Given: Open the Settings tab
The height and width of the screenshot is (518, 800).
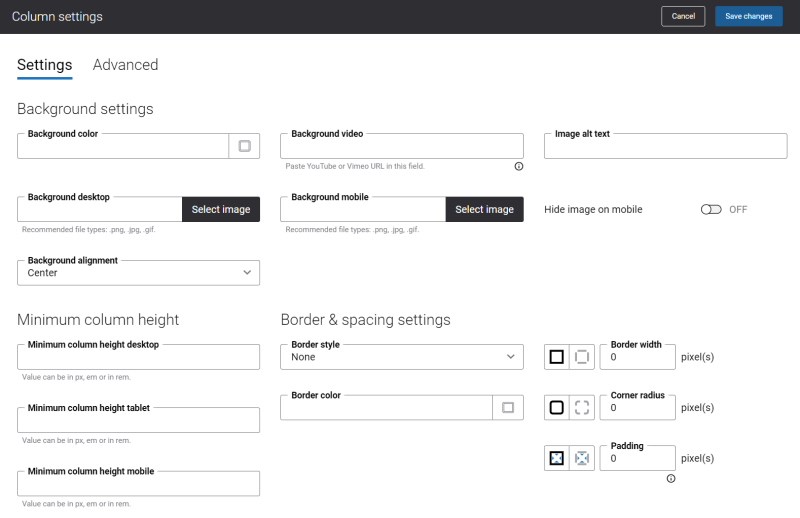Looking at the screenshot, I should (45, 65).
